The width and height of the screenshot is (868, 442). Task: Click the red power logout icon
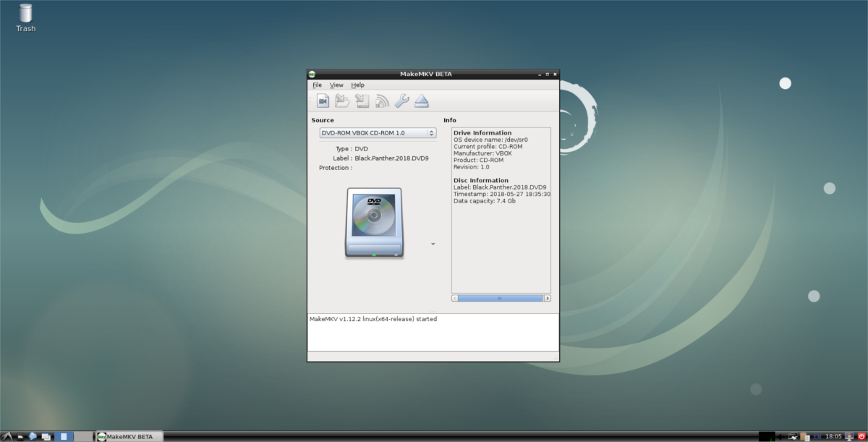point(862,437)
